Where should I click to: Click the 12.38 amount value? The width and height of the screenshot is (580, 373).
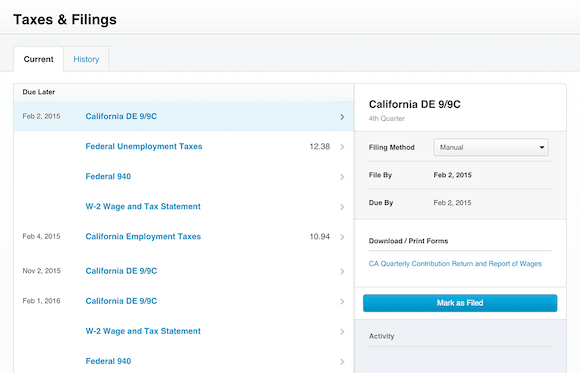(320, 147)
